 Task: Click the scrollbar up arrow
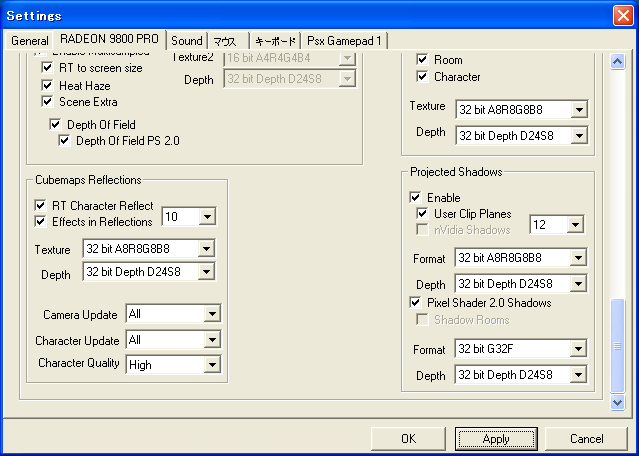[617, 62]
